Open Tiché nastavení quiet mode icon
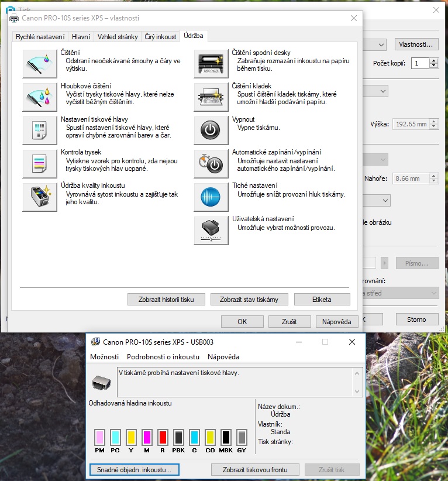The width and height of the screenshot is (448, 481). pos(211,197)
